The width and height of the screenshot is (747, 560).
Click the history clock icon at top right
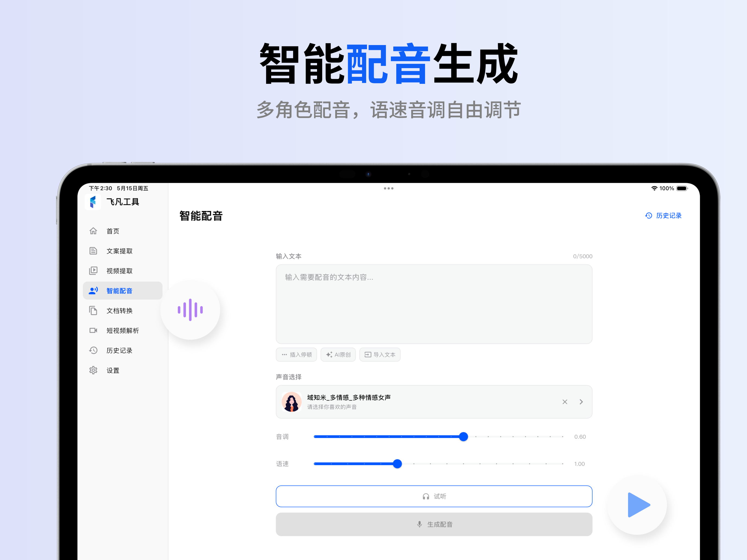click(649, 215)
